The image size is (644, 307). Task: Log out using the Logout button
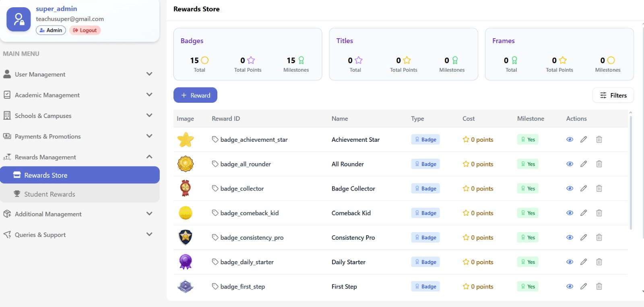pyautogui.click(x=85, y=30)
